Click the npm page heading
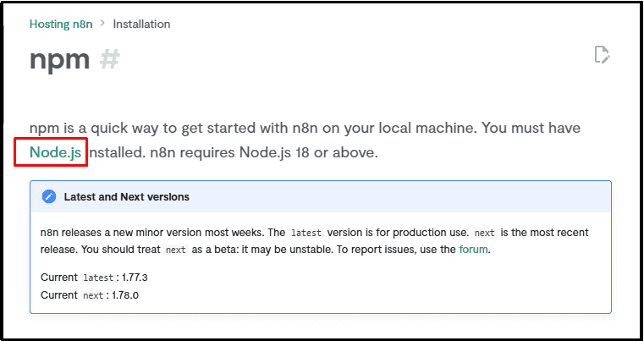Image resolution: width=644 pixels, height=341 pixels. [59, 59]
